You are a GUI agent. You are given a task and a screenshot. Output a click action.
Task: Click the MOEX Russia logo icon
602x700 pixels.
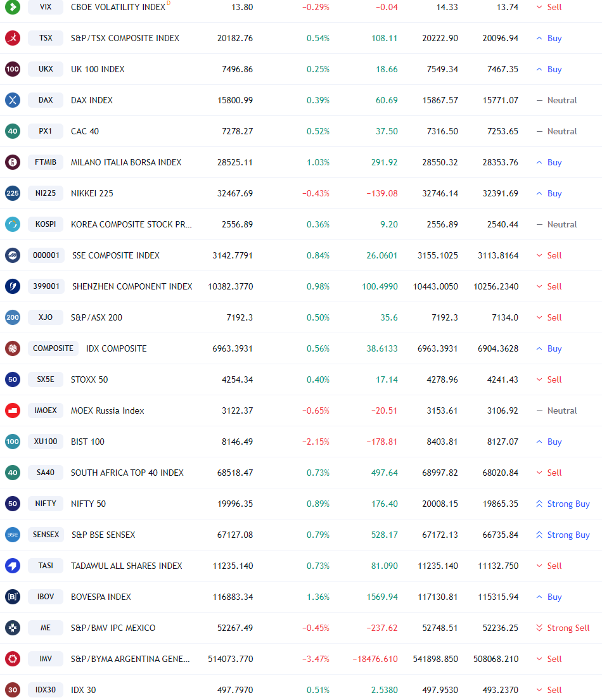click(13, 410)
